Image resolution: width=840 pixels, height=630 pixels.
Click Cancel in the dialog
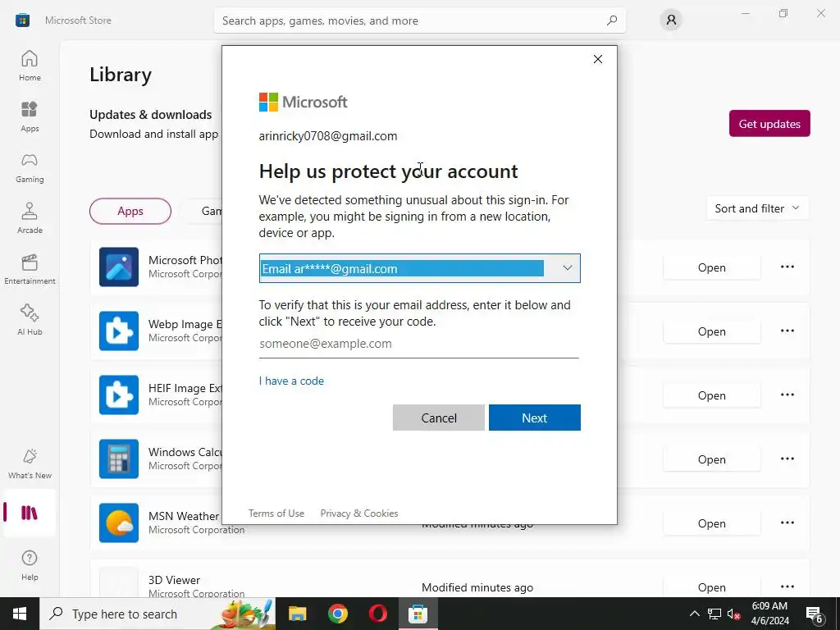439,418
